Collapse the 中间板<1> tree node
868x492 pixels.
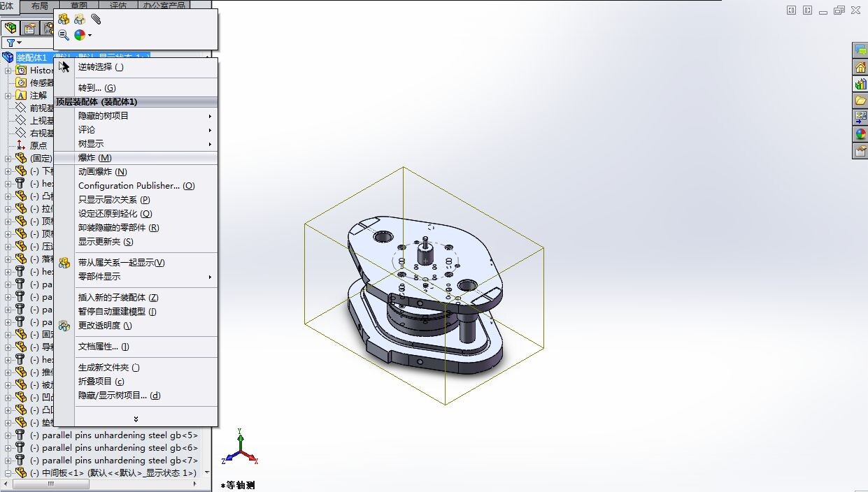[8, 473]
